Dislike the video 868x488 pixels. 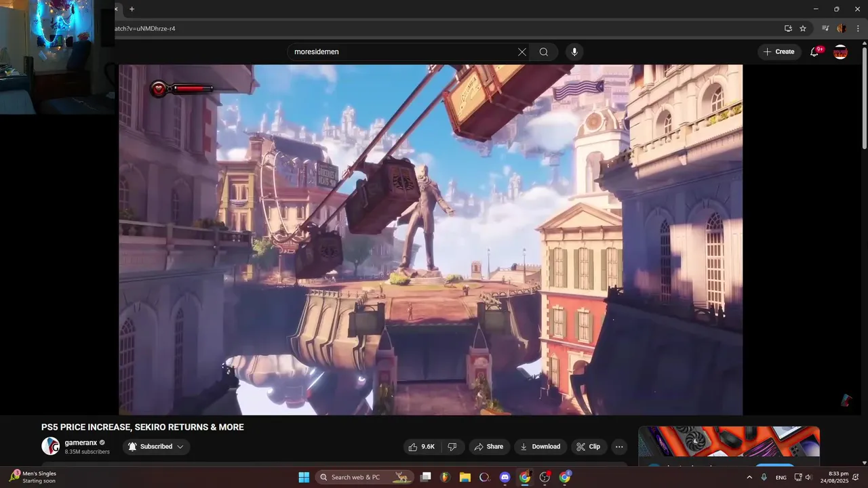(x=452, y=447)
